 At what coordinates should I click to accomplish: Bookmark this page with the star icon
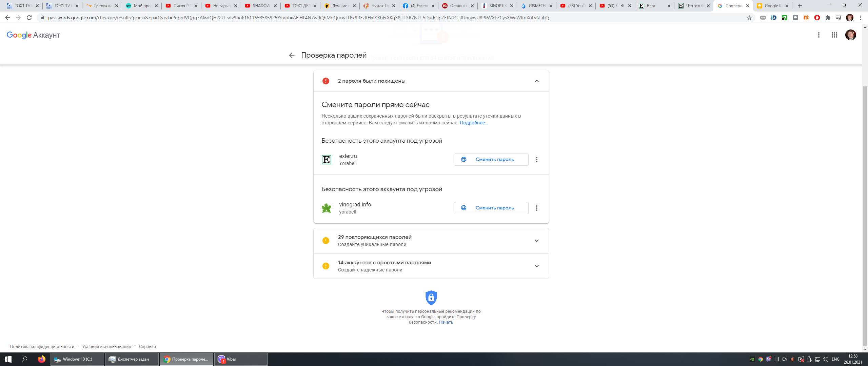point(749,18)
